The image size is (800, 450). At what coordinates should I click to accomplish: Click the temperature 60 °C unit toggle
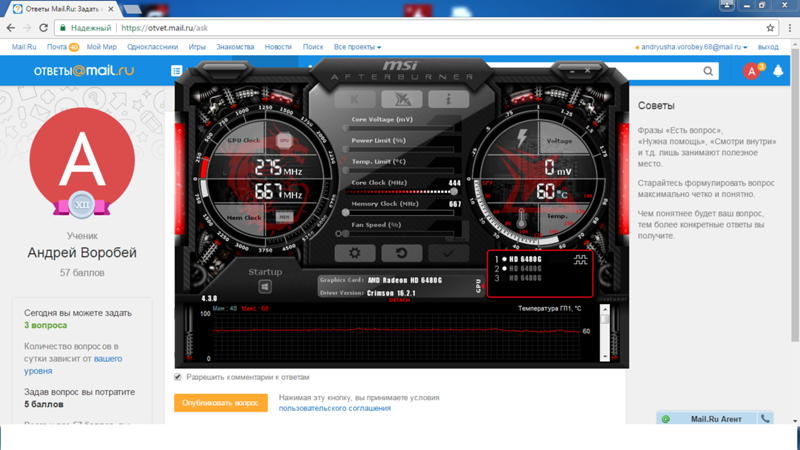tap(562, 194)
